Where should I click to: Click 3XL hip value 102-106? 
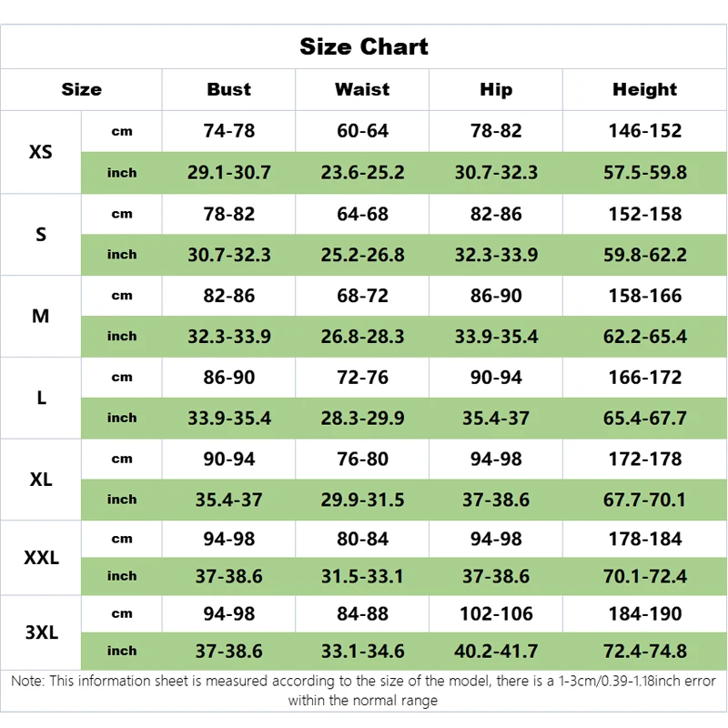[496, 613]
